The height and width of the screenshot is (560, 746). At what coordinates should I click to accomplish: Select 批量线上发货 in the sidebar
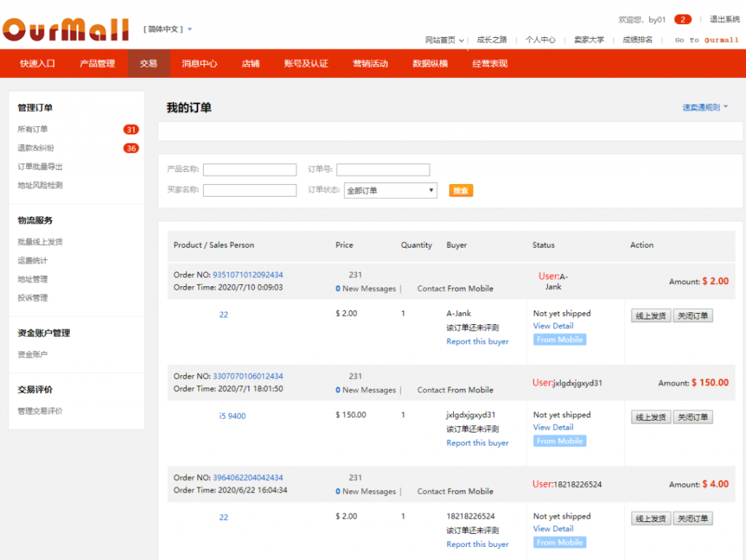(40, 242)
